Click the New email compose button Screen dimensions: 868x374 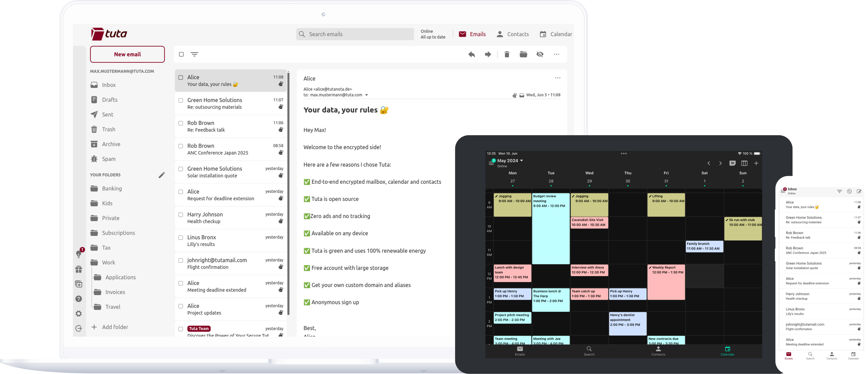(x=127, y=54)
